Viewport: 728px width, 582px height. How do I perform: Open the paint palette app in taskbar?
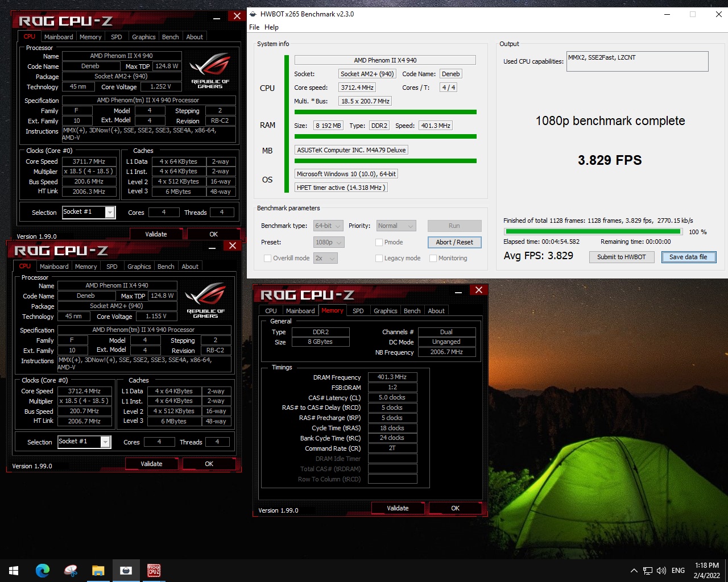click(x=71, y=571)
